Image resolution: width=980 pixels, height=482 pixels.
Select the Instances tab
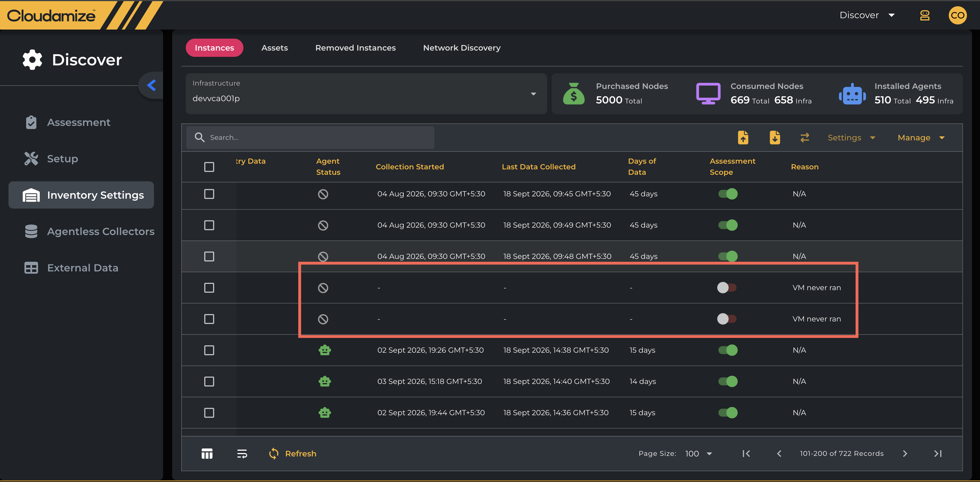click(x=214, y=47)
